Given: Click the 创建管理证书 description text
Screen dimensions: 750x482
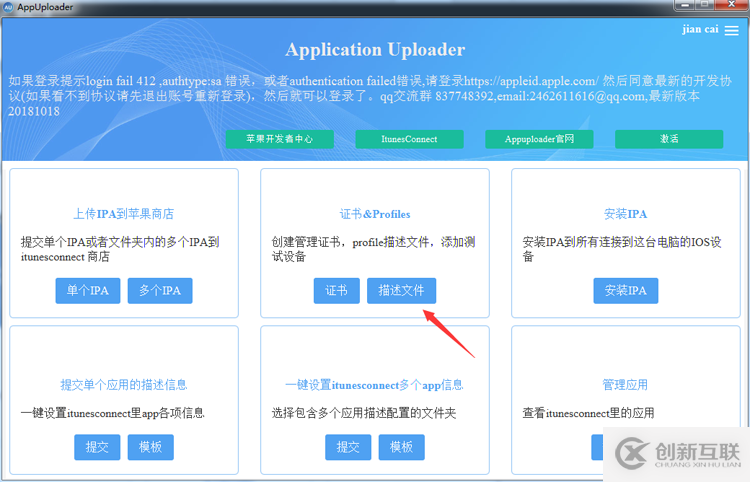Looking at the screenshot, I should click(x=374, y=249).
